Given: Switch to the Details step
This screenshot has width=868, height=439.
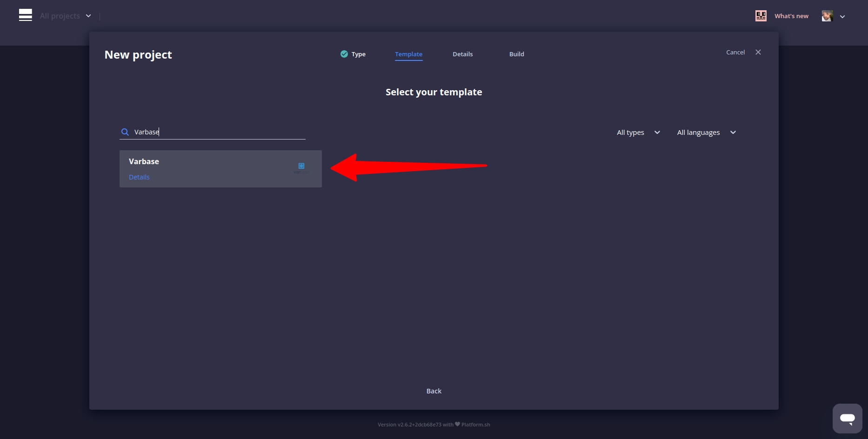Looking at the screenshot, I should pyautogui.click(x=462, y=54).
